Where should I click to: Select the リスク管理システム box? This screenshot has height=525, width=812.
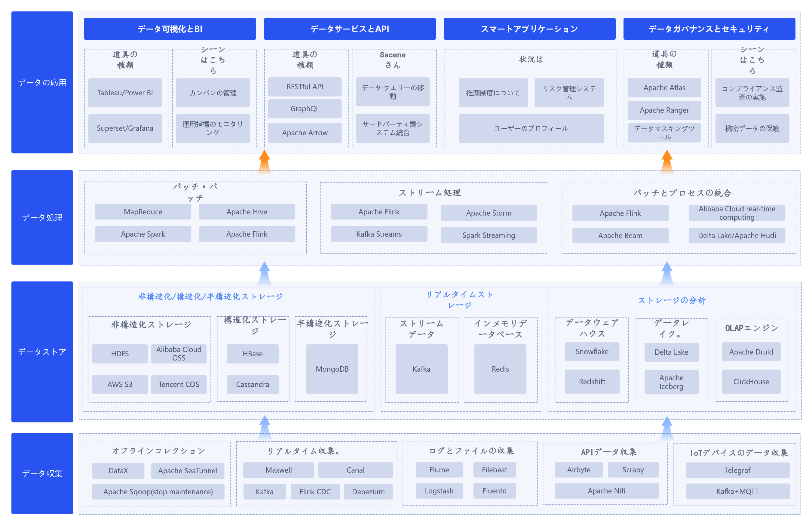click(569, 93)
